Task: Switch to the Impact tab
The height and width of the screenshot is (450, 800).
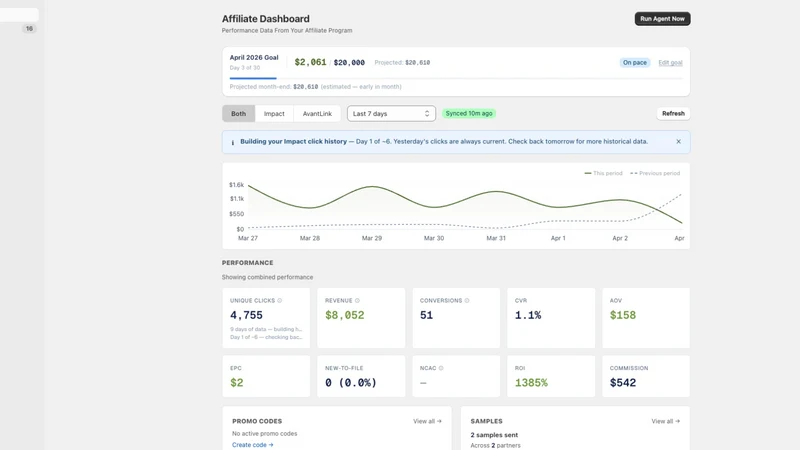Action: tap(274, 114)
